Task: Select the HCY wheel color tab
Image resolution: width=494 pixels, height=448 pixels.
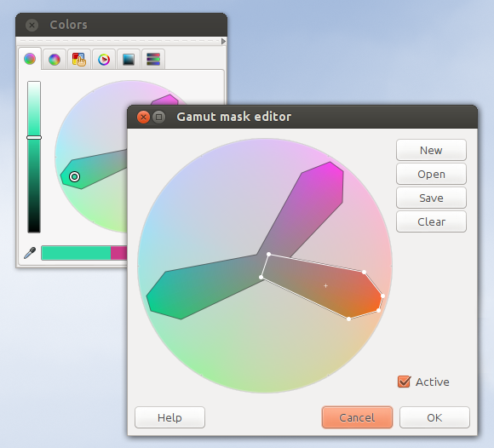Action: click(x=30, y=59)
